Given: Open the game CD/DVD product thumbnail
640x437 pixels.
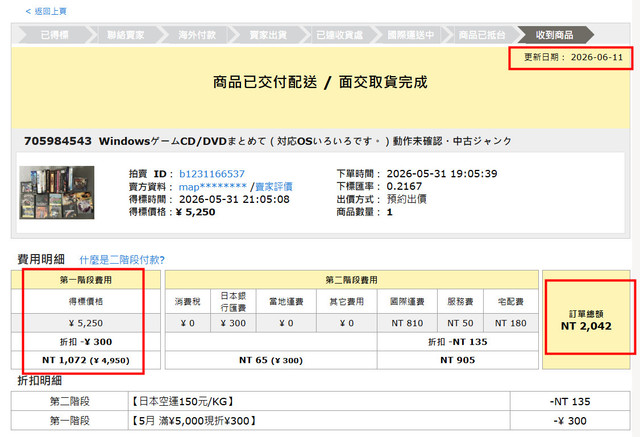Looking at the screenshot, I should 57,192.
